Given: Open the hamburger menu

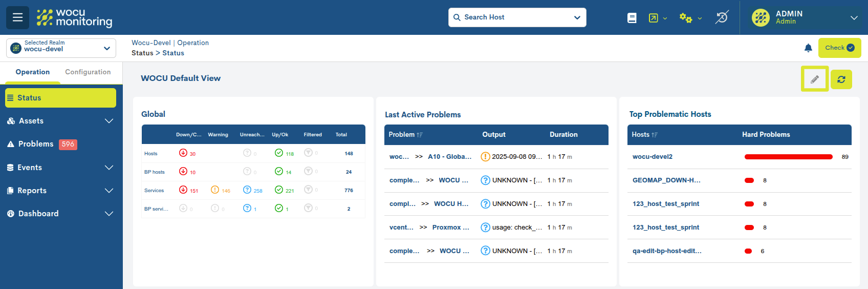Looking at the screenshot, I should click(17, 17).
